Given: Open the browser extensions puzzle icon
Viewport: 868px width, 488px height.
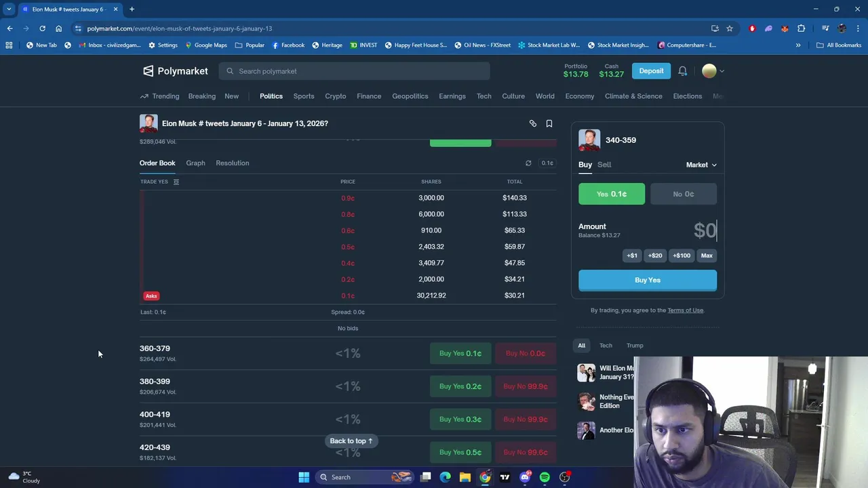Looking at the screenshot, I should [802, 28].
